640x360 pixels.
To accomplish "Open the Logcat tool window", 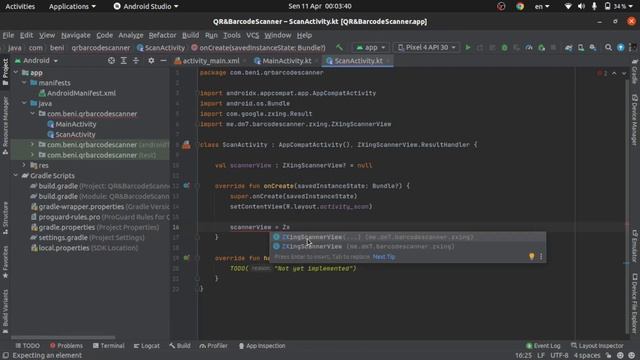I will (147, 346).
